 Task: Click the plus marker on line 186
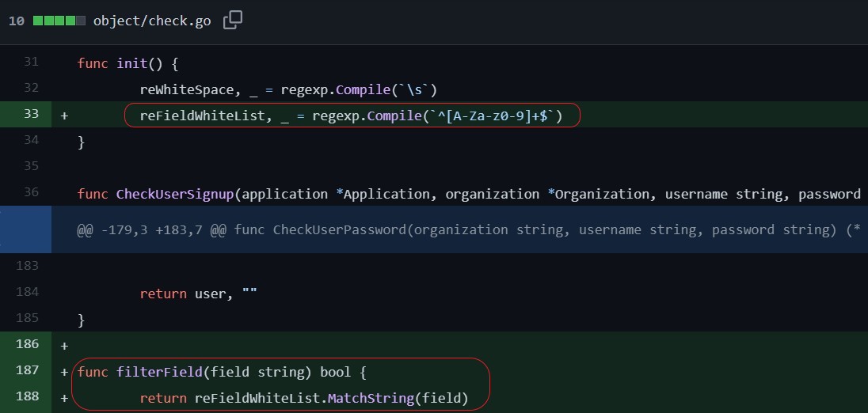click(64, 346)
